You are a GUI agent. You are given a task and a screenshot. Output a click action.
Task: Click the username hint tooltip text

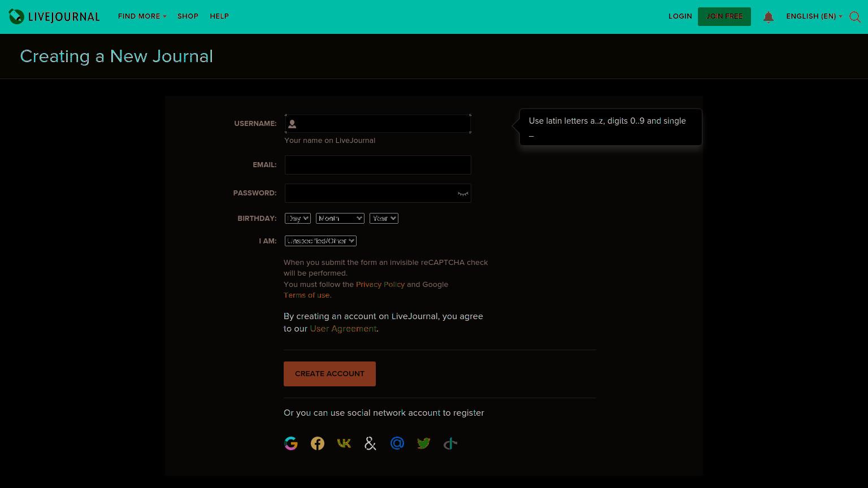coord(607,128)
